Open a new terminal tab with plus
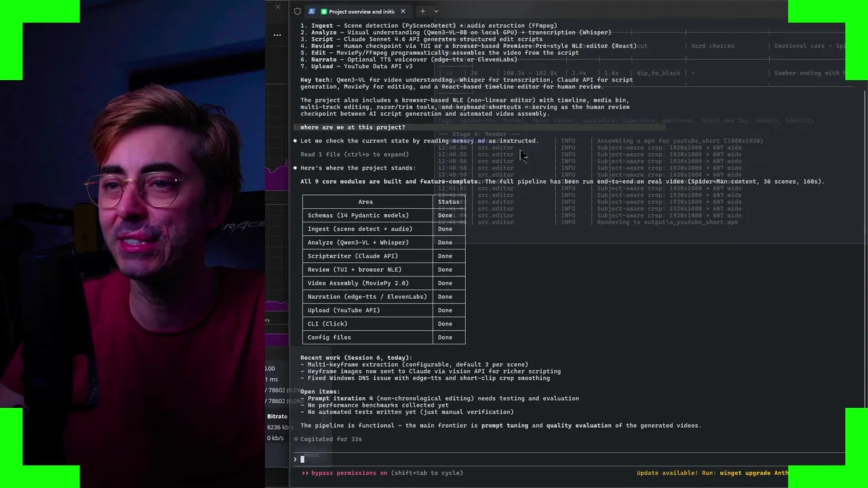The height and width of the screenshot is (488, 868). click(422, 12)
